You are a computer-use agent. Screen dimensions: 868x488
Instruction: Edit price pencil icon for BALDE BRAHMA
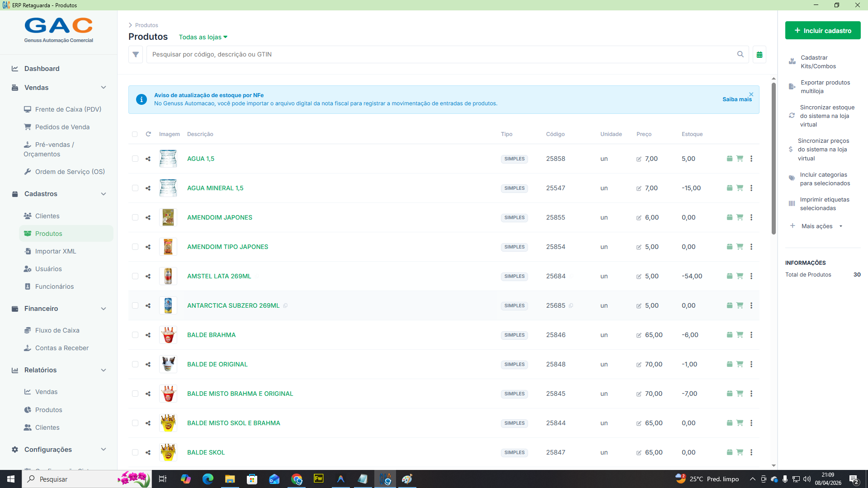[x=639, y=335]
